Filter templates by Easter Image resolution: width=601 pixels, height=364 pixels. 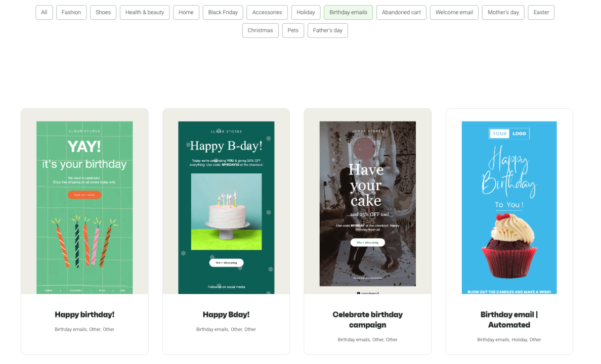click(541, 12)
